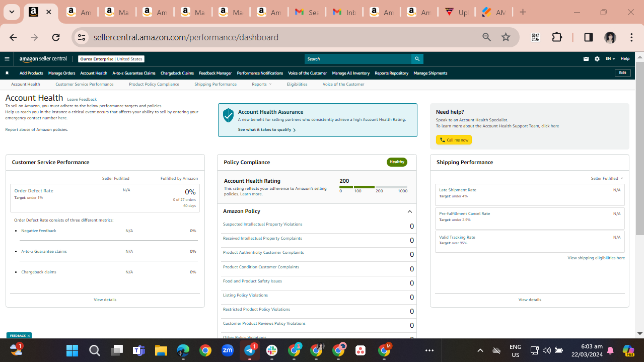Image resolution: width=644 pixels, height=362 pixels.
Task: Open Zoom from the taskbar
Action: [228, 350]
